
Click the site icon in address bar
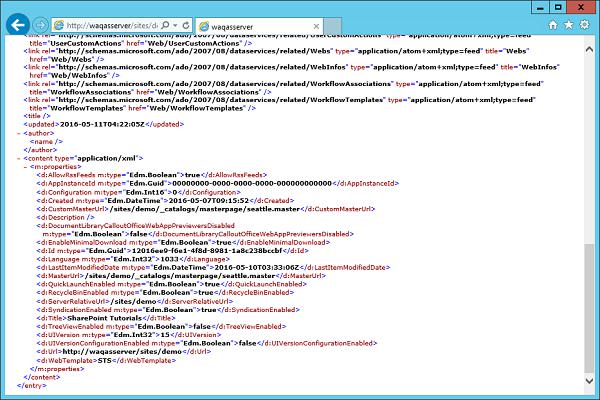click(x=59, y=25)
